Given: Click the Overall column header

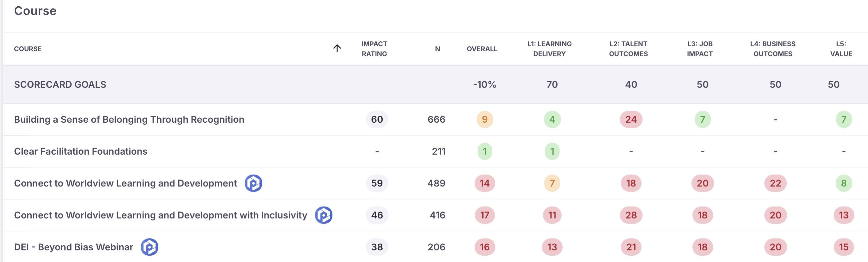Looking at the screenshot, I should pyautogui.click(x=482, y=49).
